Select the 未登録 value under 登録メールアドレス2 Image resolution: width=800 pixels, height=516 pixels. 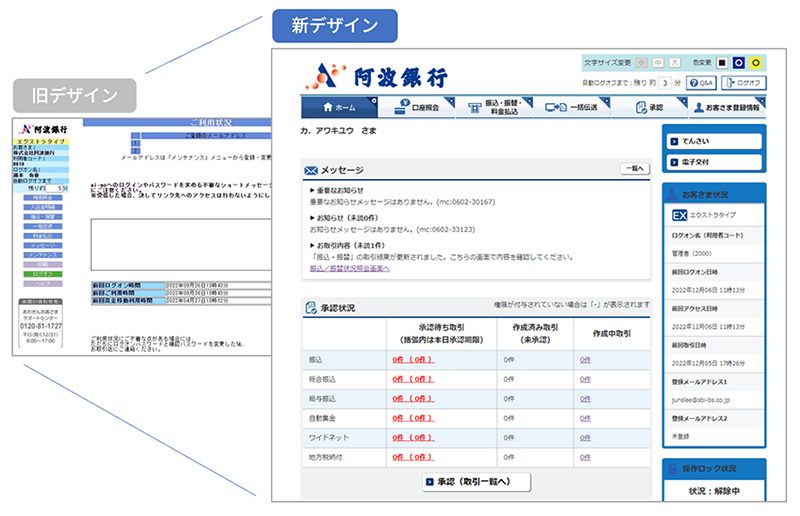pos(680,437)
